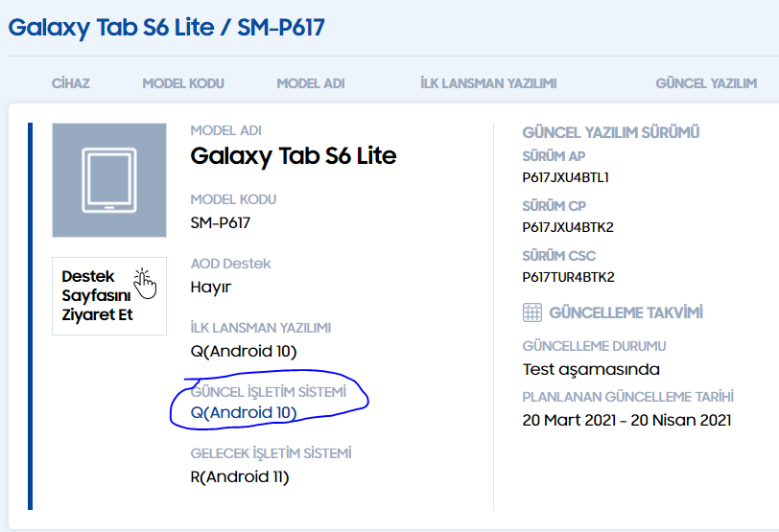
Task: Click the hand pointer icon in support button
Action: [145, 280]
